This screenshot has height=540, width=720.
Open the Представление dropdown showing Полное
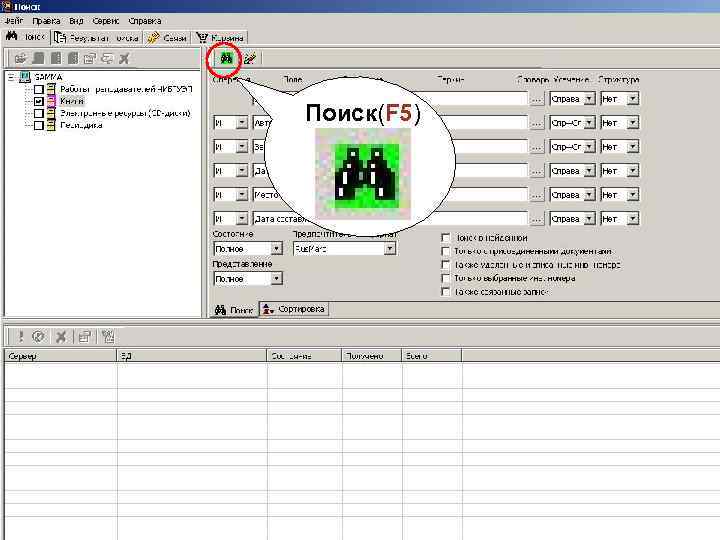tap(276, 279)
